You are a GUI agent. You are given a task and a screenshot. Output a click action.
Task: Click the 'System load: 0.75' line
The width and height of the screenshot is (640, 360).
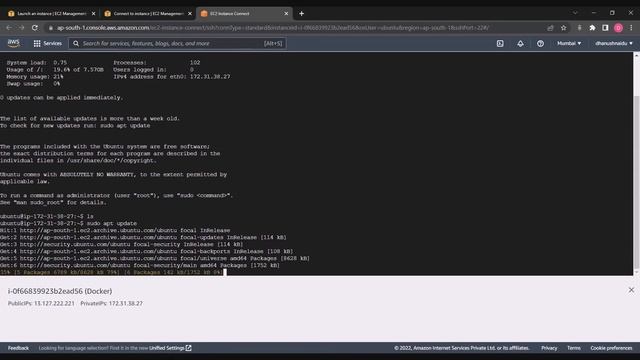[37, 62]
